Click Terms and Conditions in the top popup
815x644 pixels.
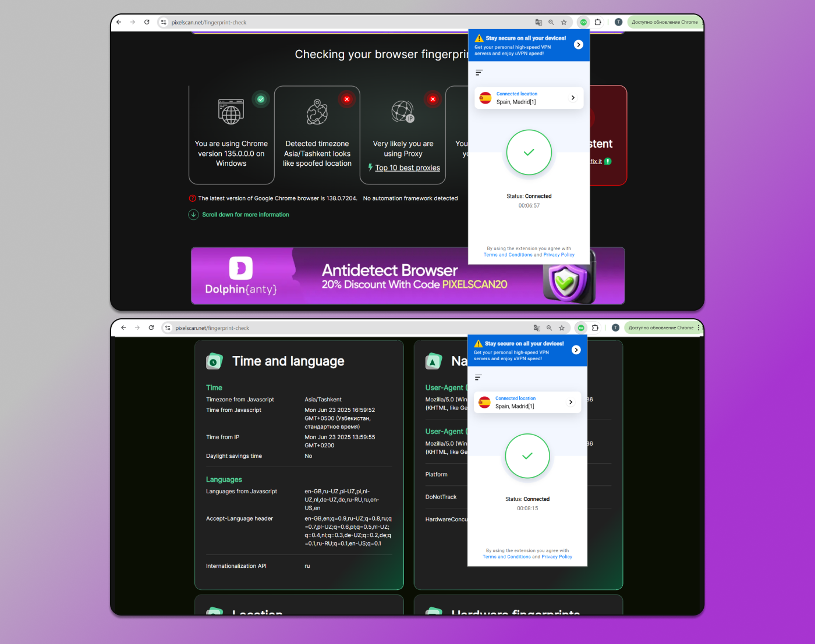[x=508, y=255]
